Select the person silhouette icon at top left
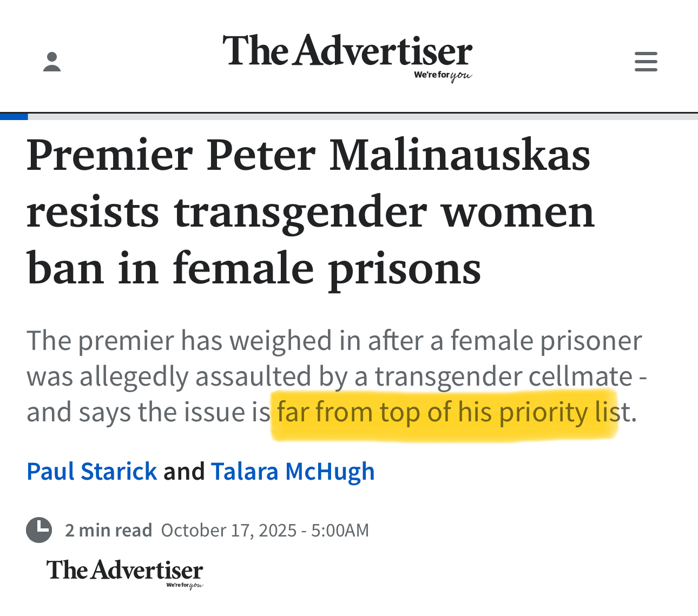Image resolution: width=698 pixels, height=616 pixels. 52,61
